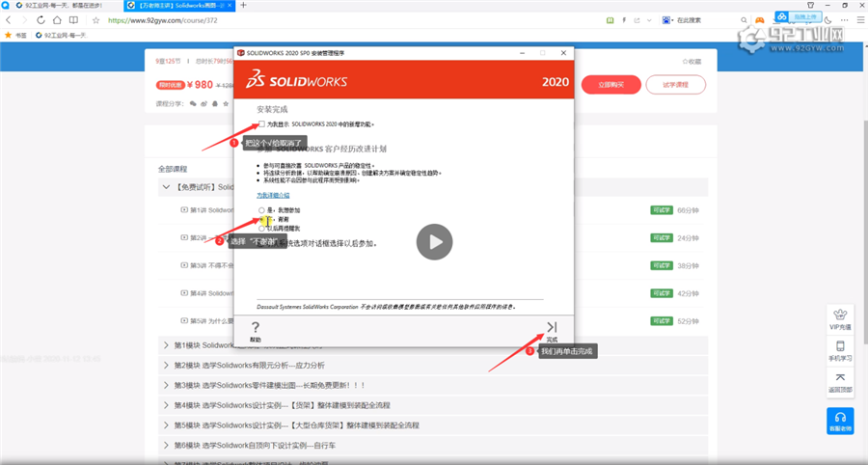
Task: Open the Baidu search engine selector
Action: (667, 20)
